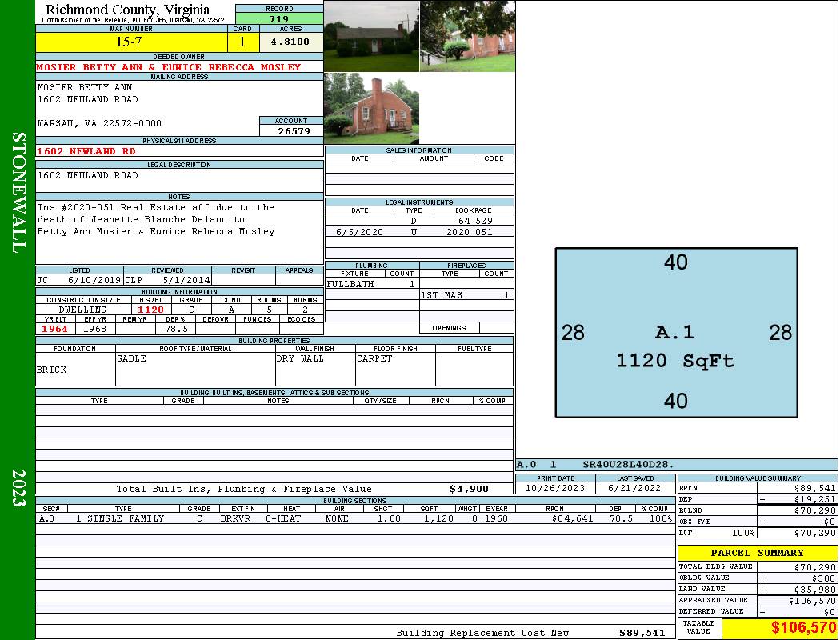Click effective year value 1968
The height and width of the screenshot is (640, 840).
point(95,329)
